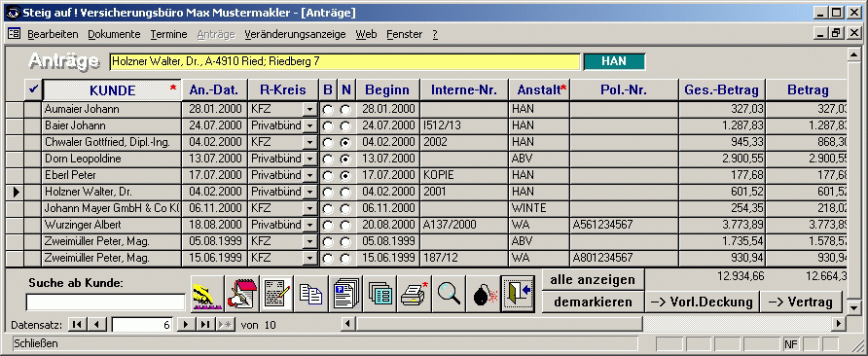Image resolution: width=868 pixels, height=356 pixels.
Task: Click the policy number A561234567 cell
Action: 624,226
